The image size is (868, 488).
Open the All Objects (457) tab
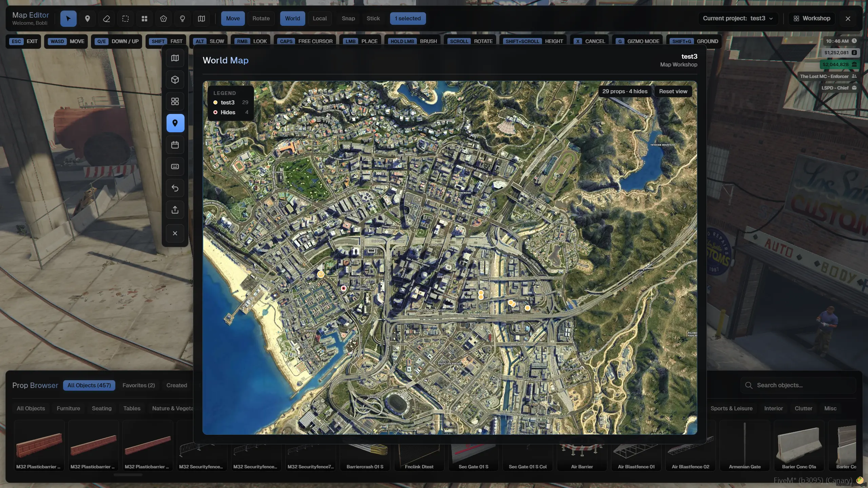pyautogui.click(x=89, y=386)
